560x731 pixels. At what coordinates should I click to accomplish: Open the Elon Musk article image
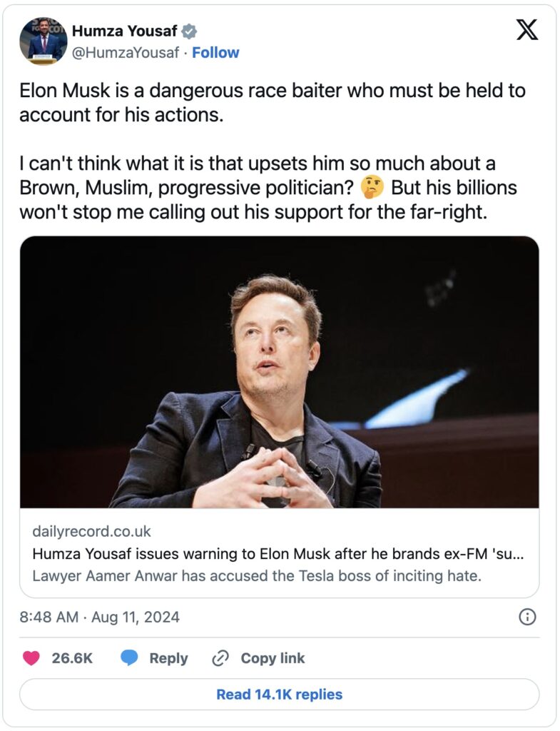(279, 372)
